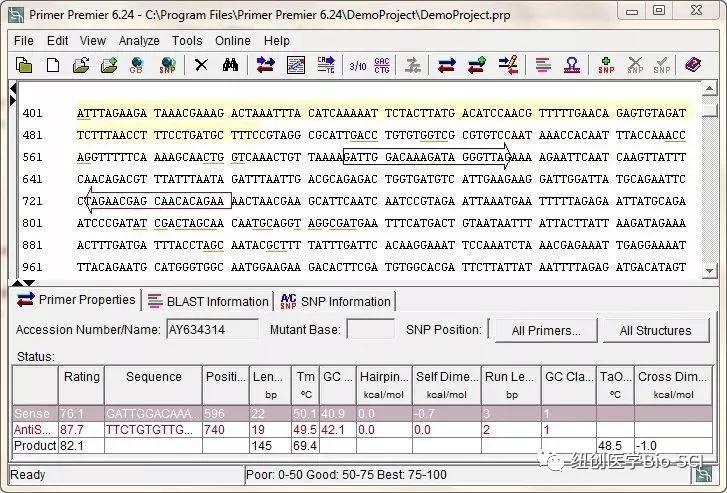Click the green plus SNP icon
727x493 pixels.
click(x=606, y=66)
